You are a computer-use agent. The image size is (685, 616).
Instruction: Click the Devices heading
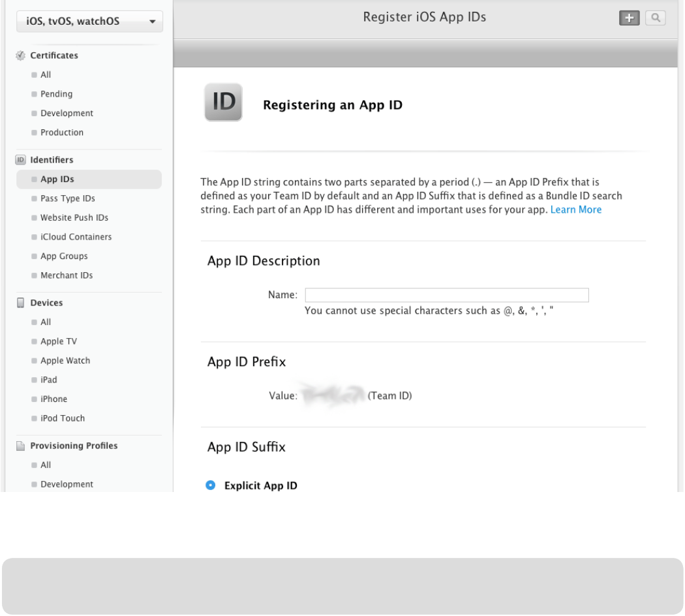46,303
